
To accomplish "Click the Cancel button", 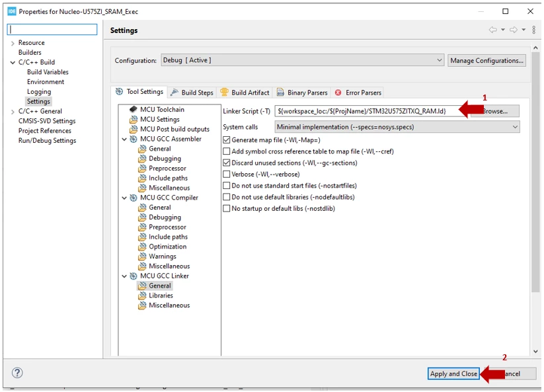I will [512, 373].
